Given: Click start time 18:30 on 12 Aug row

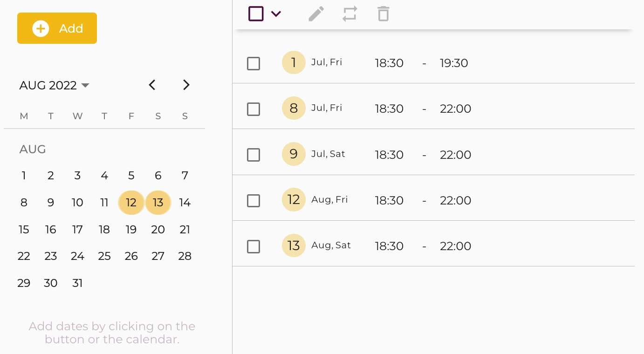Looking at the screenshot, I should 389,200.
